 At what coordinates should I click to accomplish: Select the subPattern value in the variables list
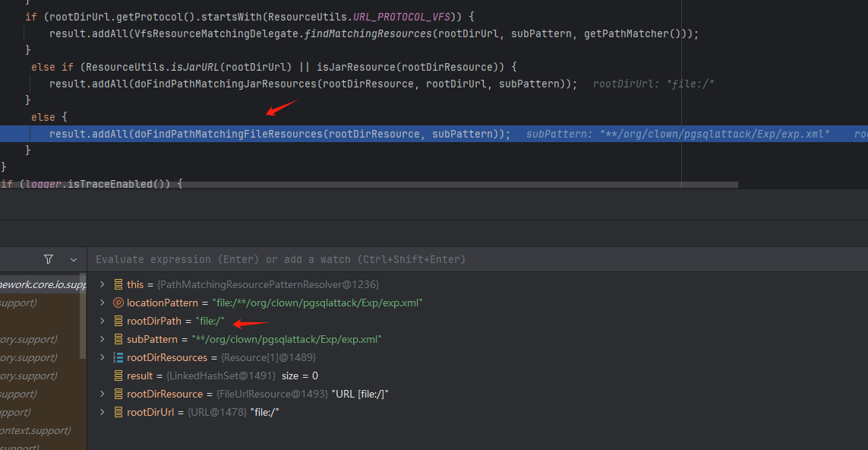point(287,339)
